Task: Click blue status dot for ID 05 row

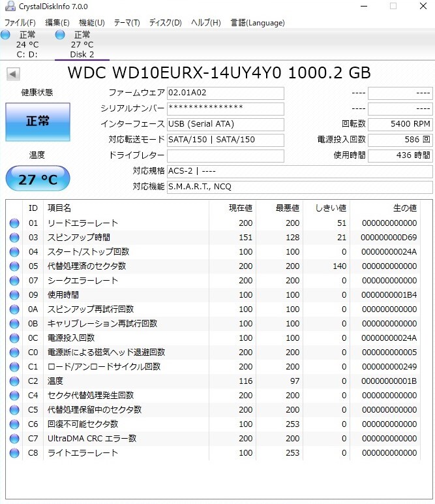Action: point(14,266)
